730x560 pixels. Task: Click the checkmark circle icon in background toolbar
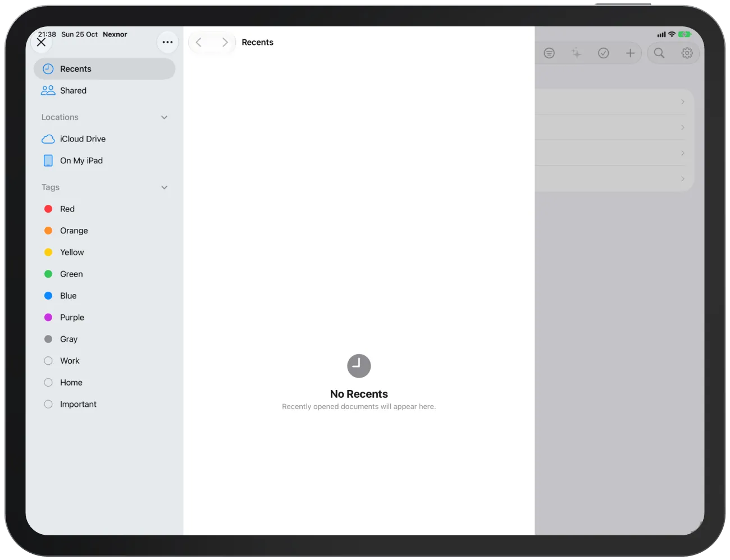tap(604, 53)
